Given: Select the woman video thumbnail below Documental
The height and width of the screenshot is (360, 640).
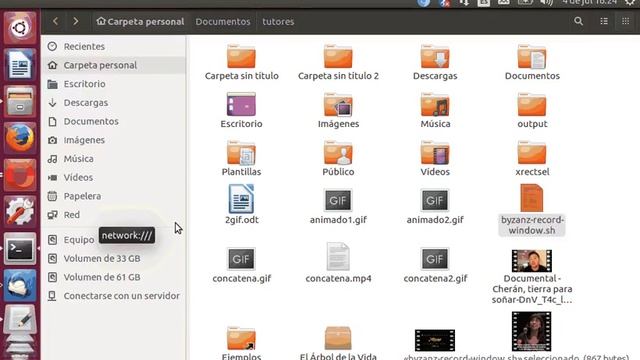Looking at the screenshot, I should coord(531,331).
